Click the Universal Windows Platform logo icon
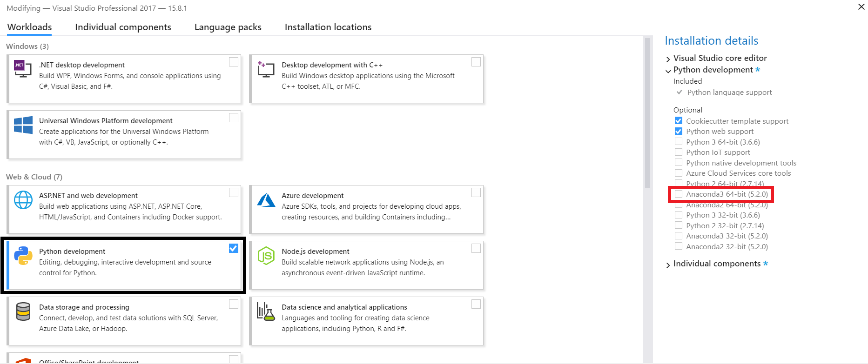This screenshot has height=364, width=868. coord(23,125)
